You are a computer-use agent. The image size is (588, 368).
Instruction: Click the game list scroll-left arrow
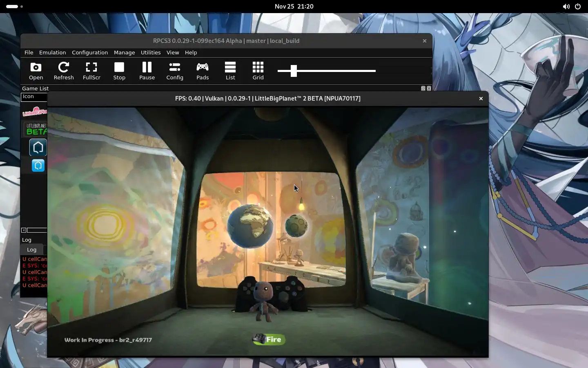[24, 230]
